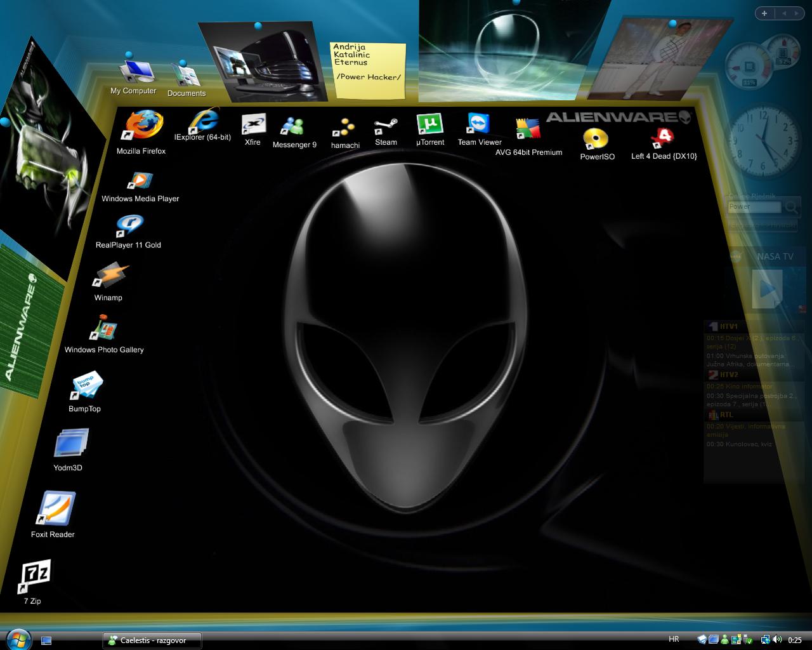The width and height of the screenshot is (812, 650).
Task: Switch to Caelestis - razgovor taskbar window
Action: (152, 640)
